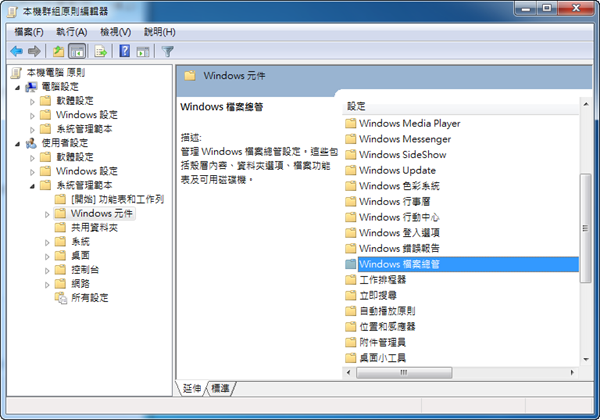
Task: Open Help via the question mark icon
Action: [x=124, y=51]
